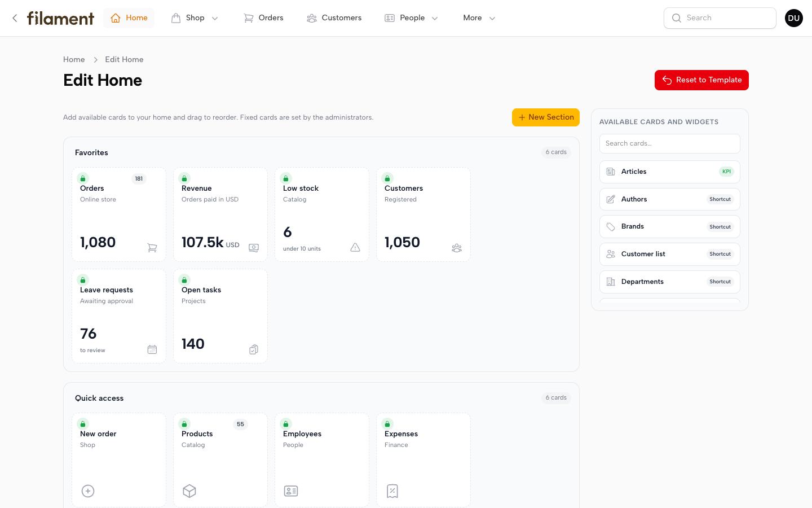Select the Authors shortcut in available cards

tap(670, 199)
